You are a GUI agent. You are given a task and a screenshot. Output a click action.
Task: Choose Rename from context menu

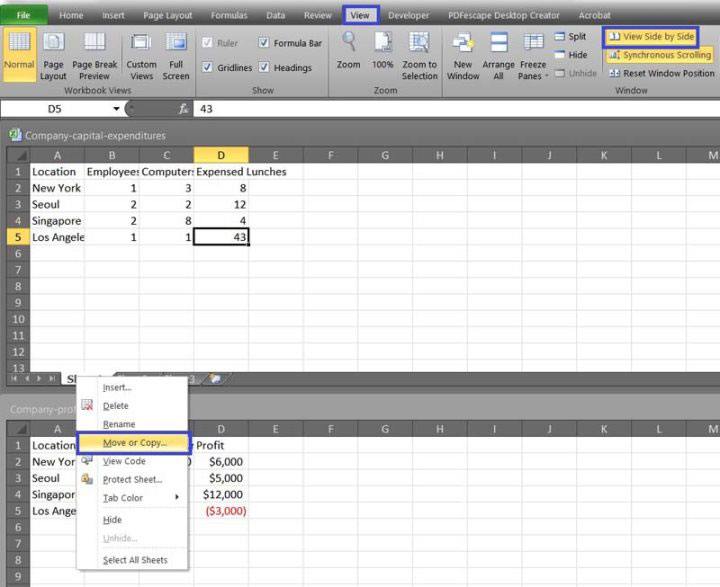pyautogui.click(x=133, y=424)
